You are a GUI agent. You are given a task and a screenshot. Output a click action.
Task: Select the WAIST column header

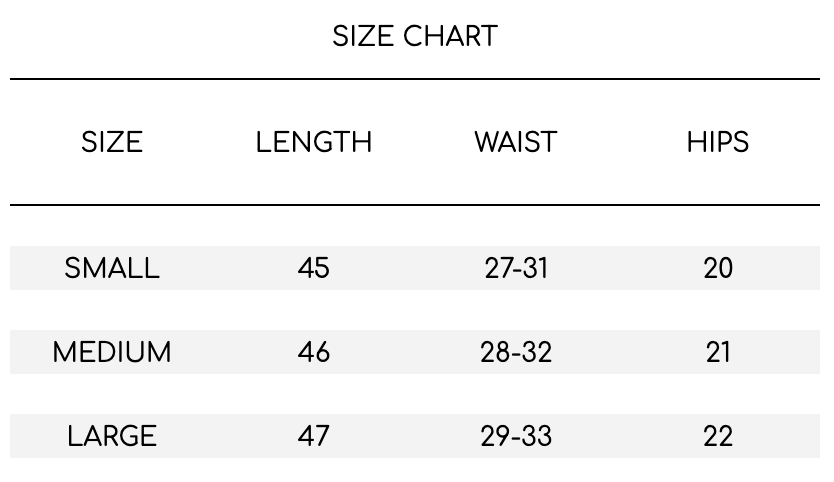point(516,142)
